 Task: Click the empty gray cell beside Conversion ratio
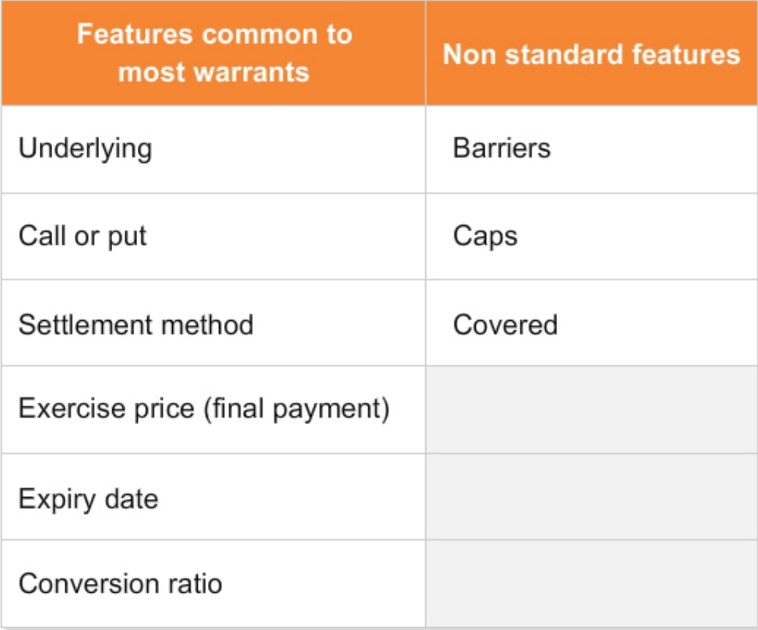[x=591, y=584]
